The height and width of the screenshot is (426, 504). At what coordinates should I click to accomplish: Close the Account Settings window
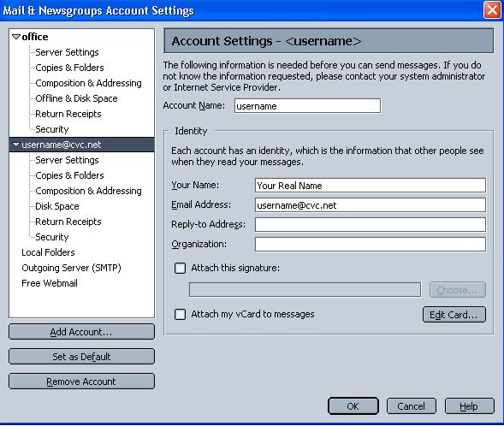point(492,10)
